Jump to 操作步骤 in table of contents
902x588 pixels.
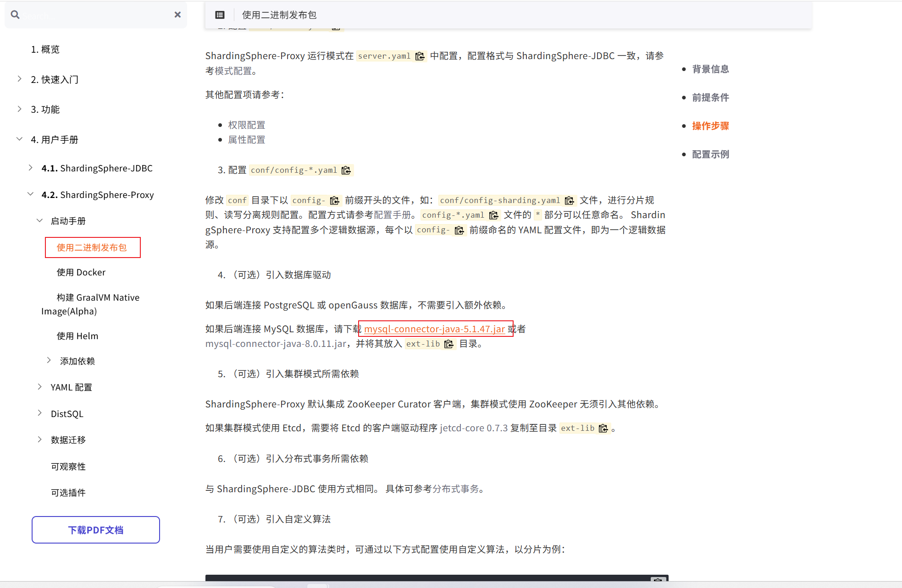710,126
